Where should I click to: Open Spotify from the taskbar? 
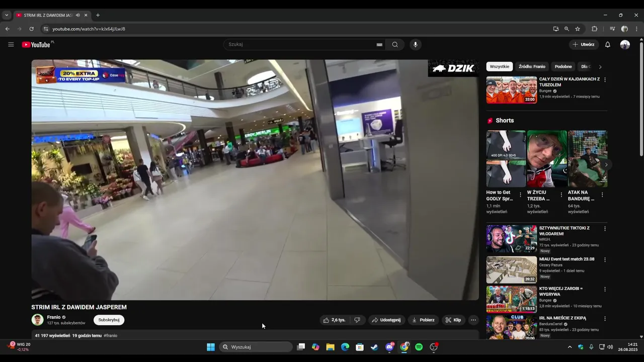tap(419, 347)
